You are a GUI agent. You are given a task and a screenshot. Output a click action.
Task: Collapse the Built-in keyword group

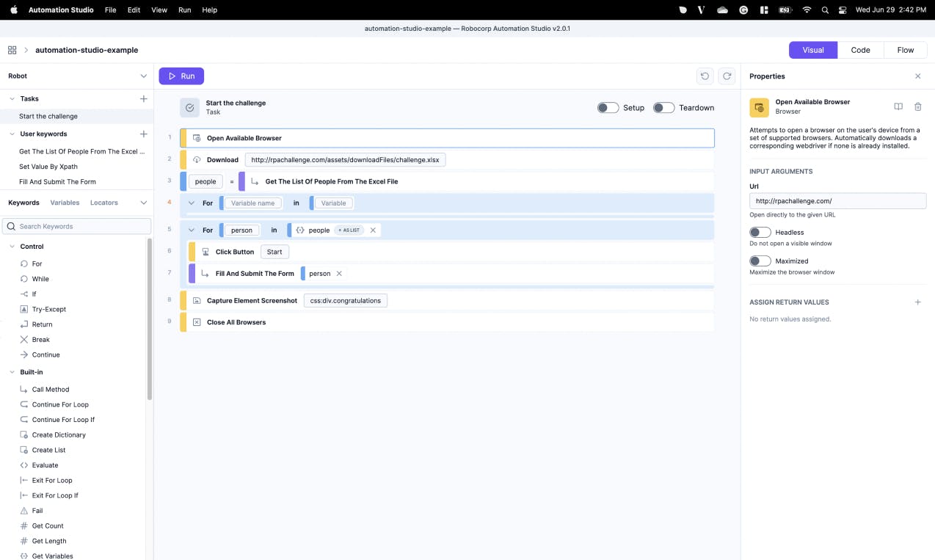pyautogui.click(x=12, y=372)
